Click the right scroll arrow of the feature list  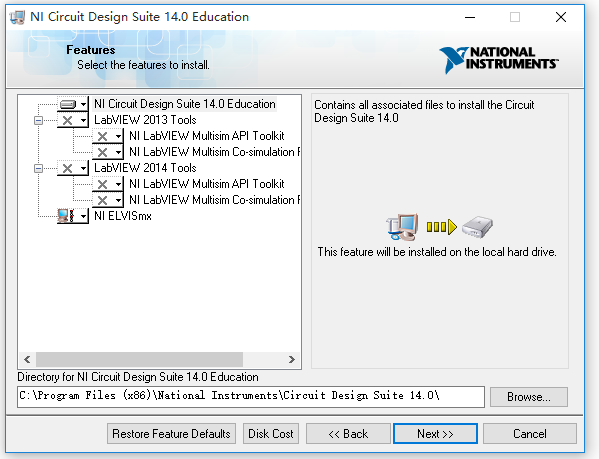(x=291, y=359)
